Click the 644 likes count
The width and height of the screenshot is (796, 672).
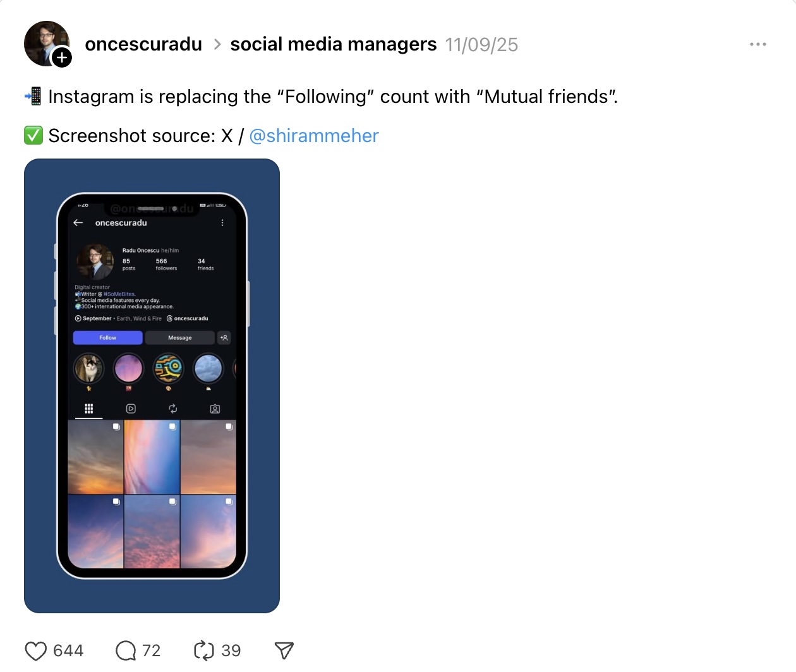[x=68, y=651]
